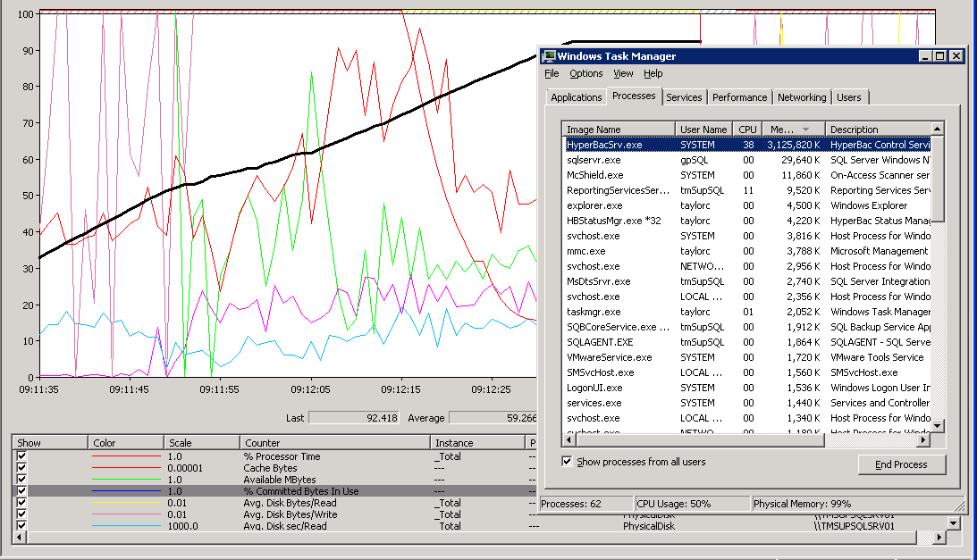977x560 pixels.
Task: Minimize the Windows Task Manager window
Action: click(x=925, y=56)
